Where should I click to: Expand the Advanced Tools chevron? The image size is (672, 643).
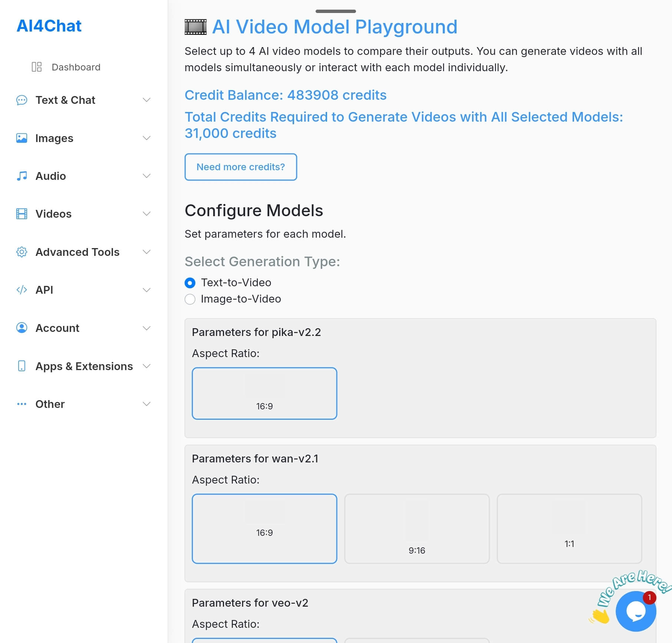(x=147, y=252)
